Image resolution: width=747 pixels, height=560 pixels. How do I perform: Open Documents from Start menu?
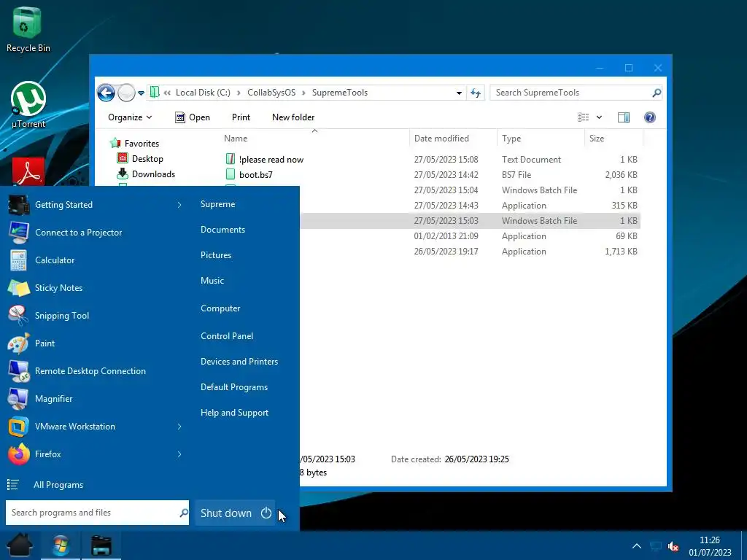222,230
